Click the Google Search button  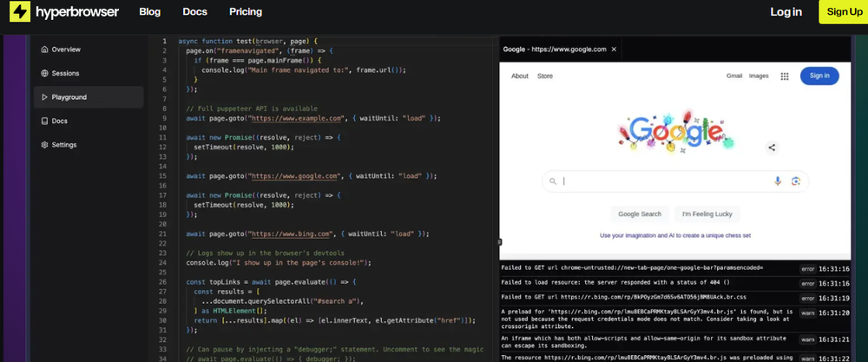click(640, 214)
